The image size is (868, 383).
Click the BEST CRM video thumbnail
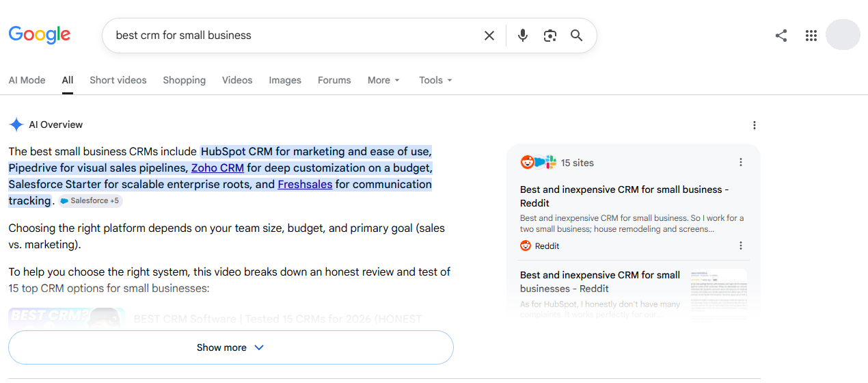[x=66, y=317]
